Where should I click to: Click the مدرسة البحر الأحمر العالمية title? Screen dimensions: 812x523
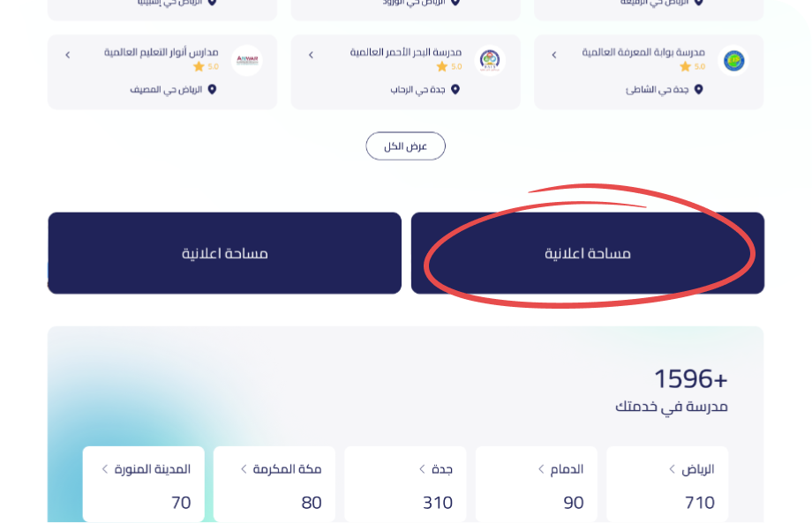[406, 53]
